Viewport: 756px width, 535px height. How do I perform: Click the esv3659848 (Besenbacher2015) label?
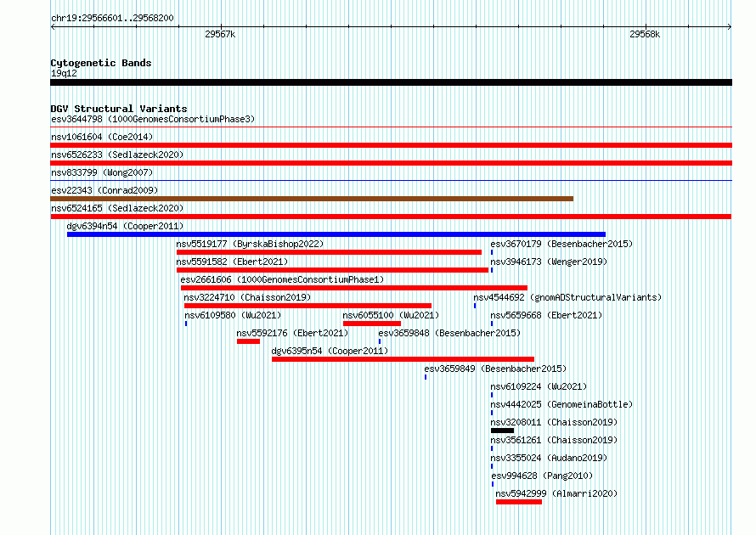(x=449, y=333)
